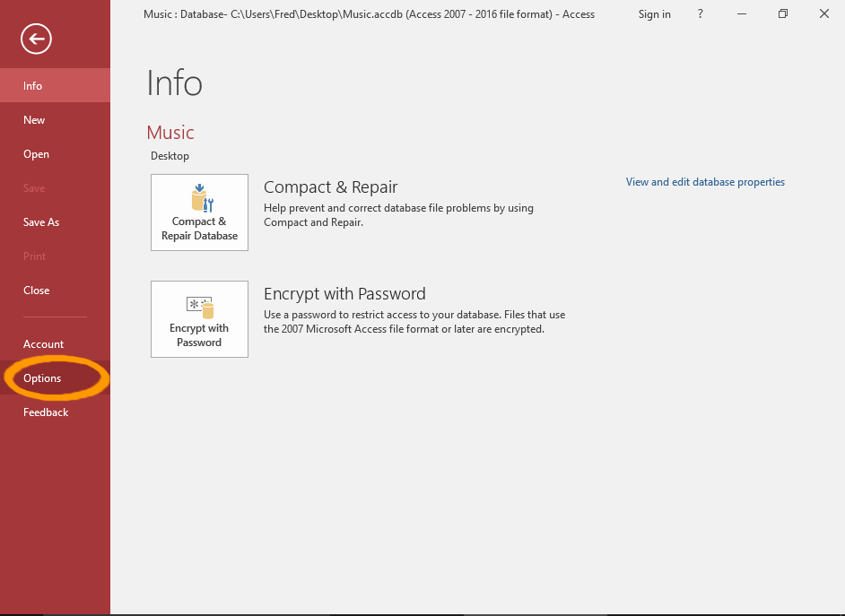Click the Encrypt with Password heading
The image size is (845, 616).
(344, 294)
